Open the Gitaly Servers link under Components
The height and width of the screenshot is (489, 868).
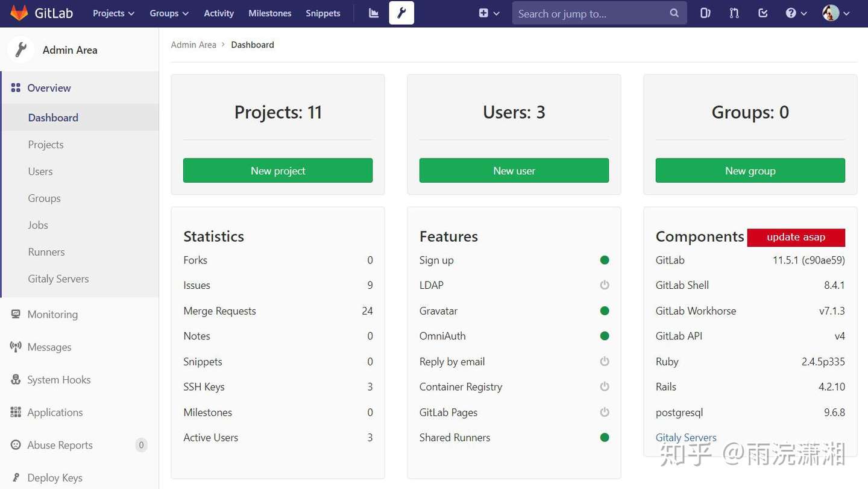tap(686, 437)
